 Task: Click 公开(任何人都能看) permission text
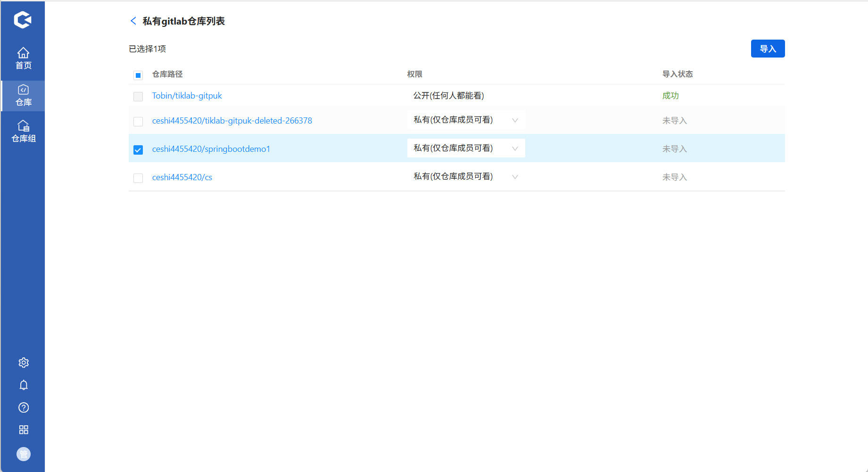point(448,96)
